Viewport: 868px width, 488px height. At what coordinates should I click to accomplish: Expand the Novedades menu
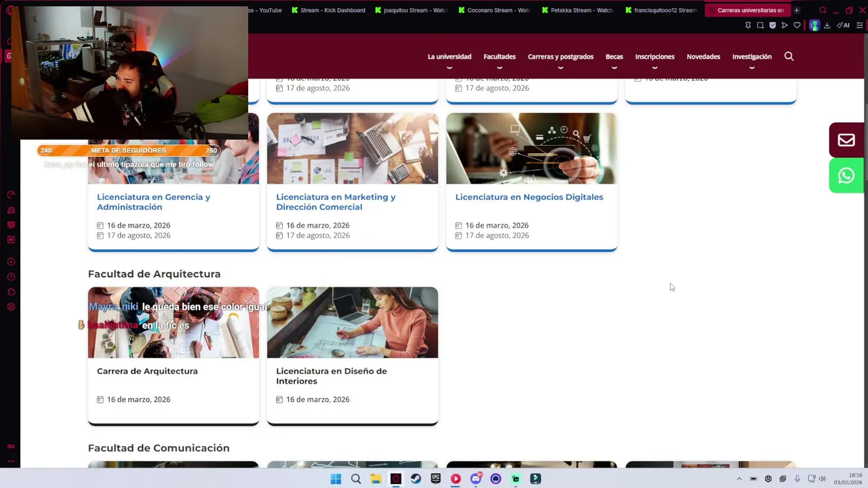tap(703, 57)
